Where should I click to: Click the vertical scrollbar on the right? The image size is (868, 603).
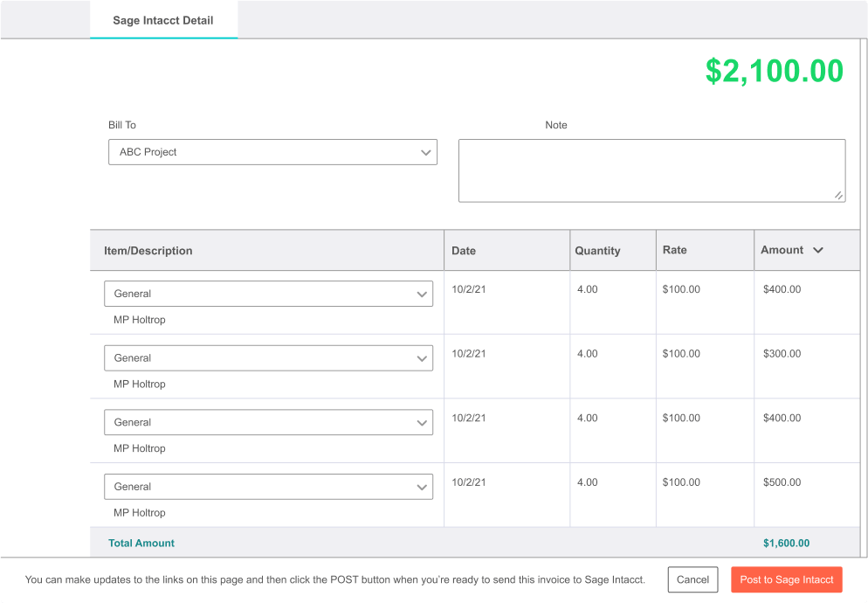point(864,298)
